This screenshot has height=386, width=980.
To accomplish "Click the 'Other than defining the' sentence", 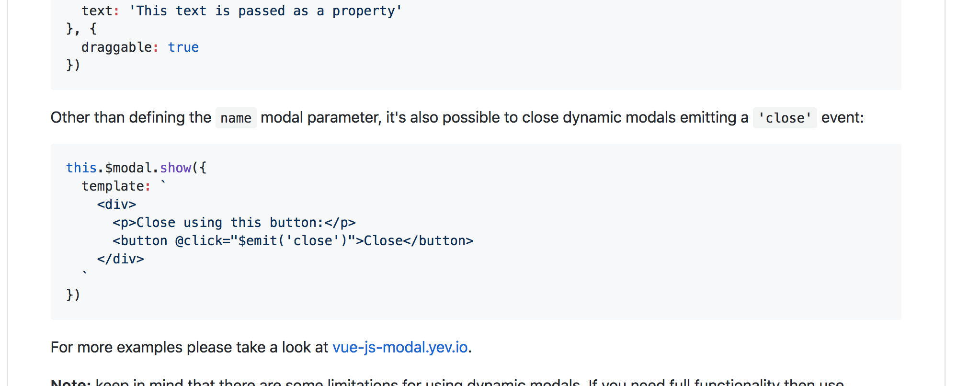I will pos(131,117).
